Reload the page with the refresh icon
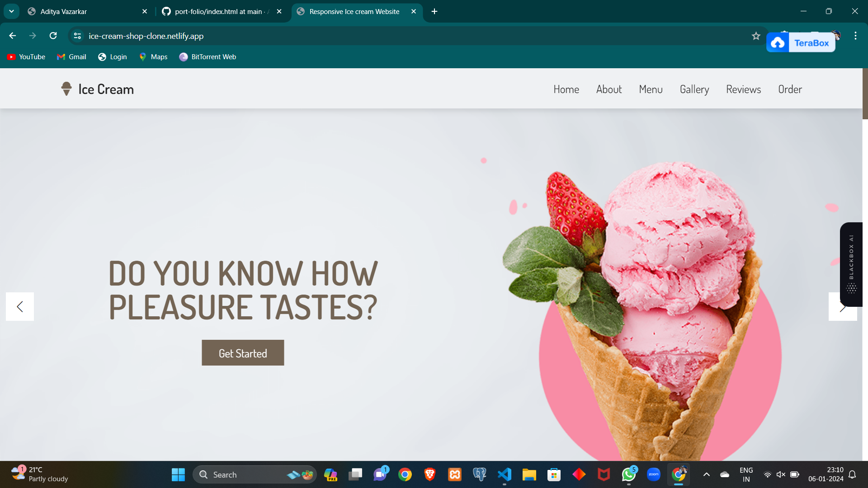 53,36
